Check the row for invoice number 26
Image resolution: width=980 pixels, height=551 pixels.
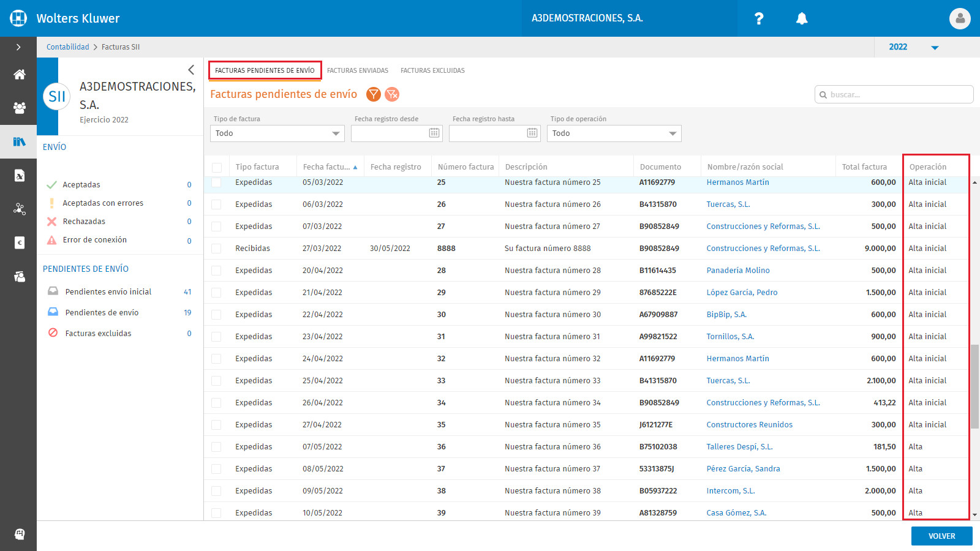coord(216,204)
